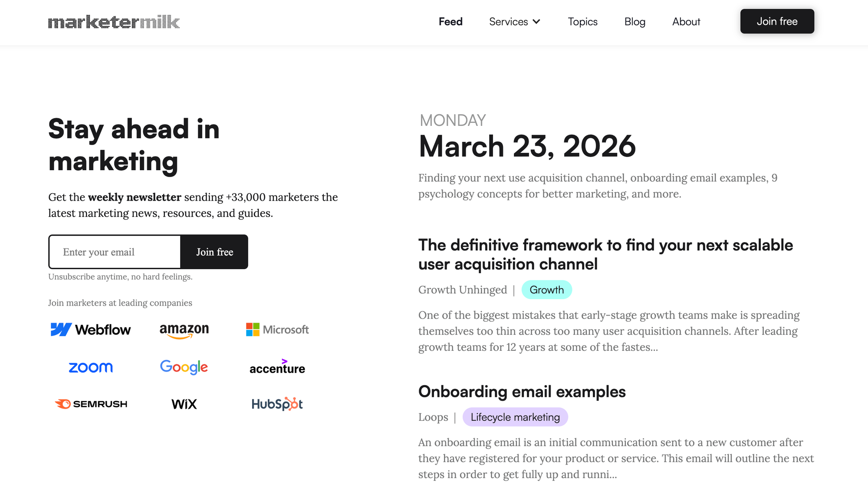The width and height of the screenshot is (868, 501).
Task: Select the Growth topic tag
Action: pyautogui.click(x=546, y=290)
